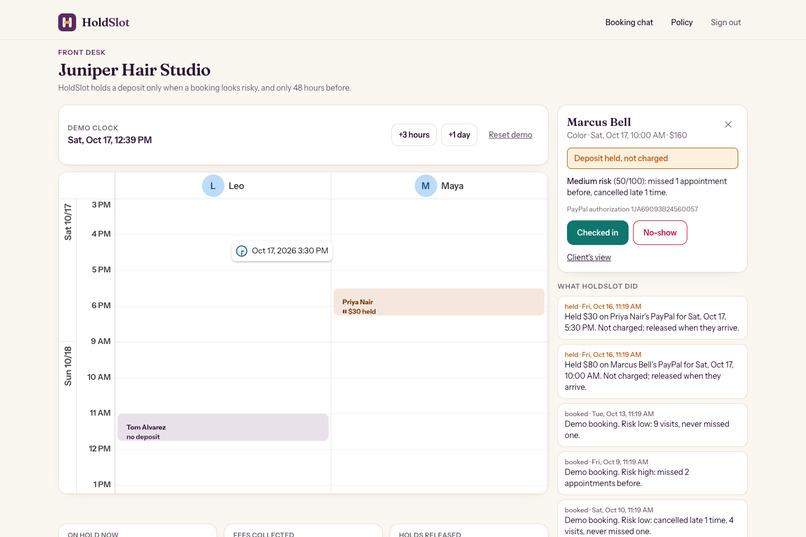The width and height of the screenshot is (806, 537).
Task: Click the Sun 10/18 day label
Action: tap(68, 366)
